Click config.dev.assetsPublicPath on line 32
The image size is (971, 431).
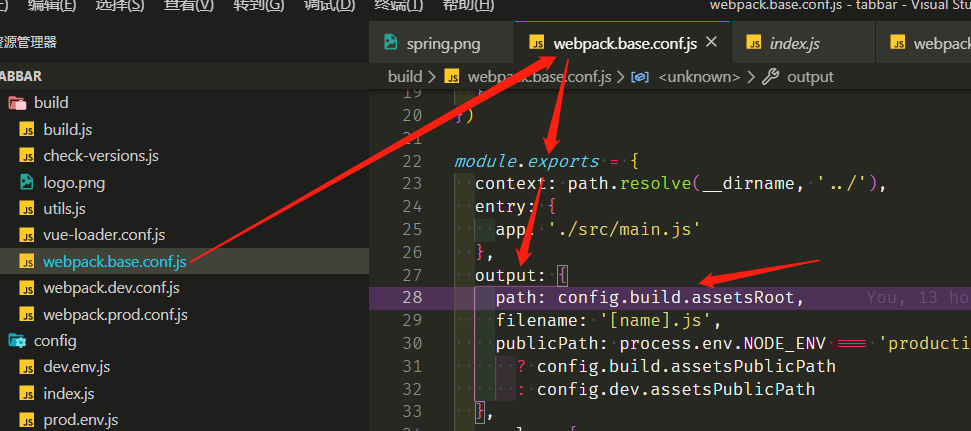676,390
